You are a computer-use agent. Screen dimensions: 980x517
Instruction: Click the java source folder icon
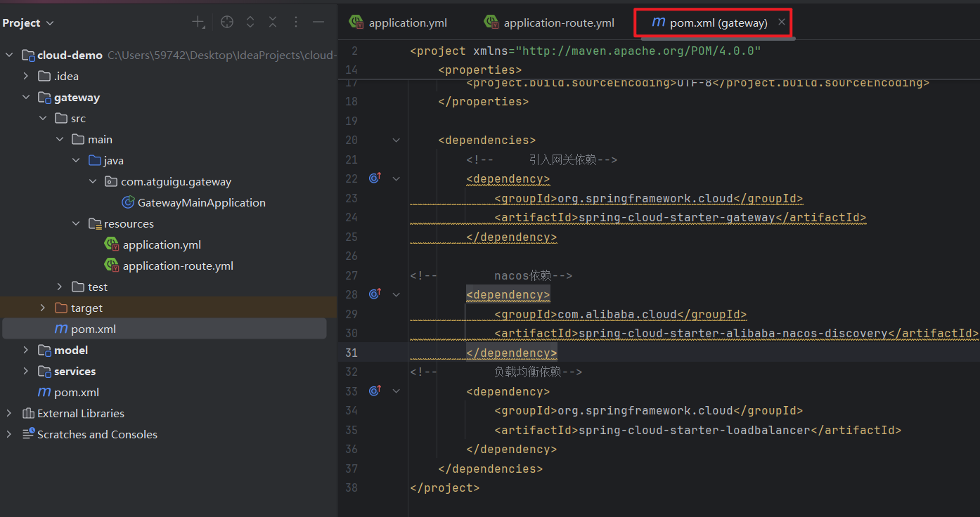95,161
